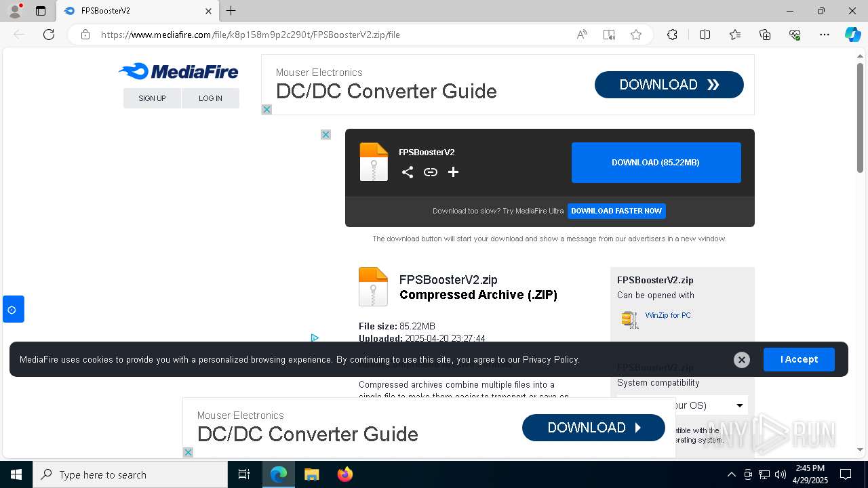Open Task View on taskbar

pyautogui.click(x=244, y=474)
